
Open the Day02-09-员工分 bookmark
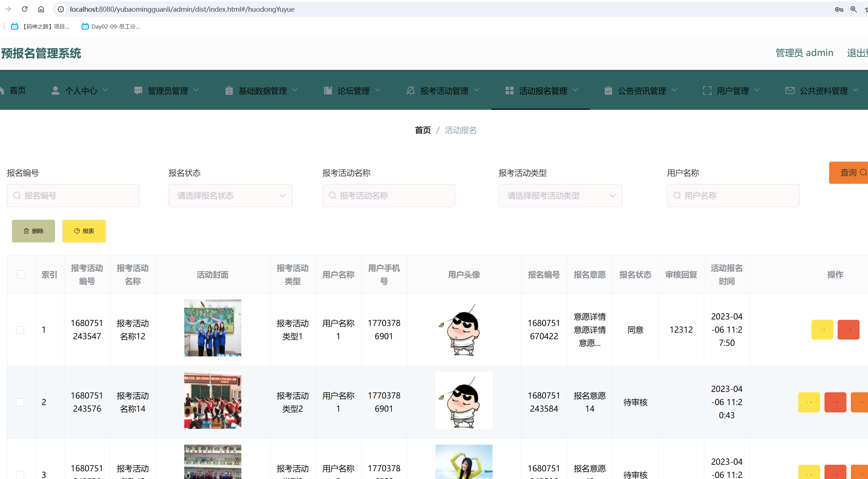[x=110, y=26]
